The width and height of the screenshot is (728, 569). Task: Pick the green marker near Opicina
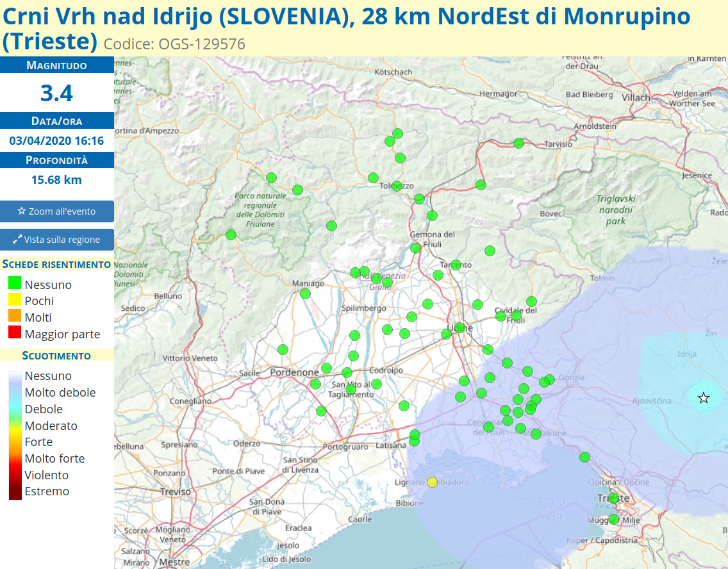pos(584,457)
